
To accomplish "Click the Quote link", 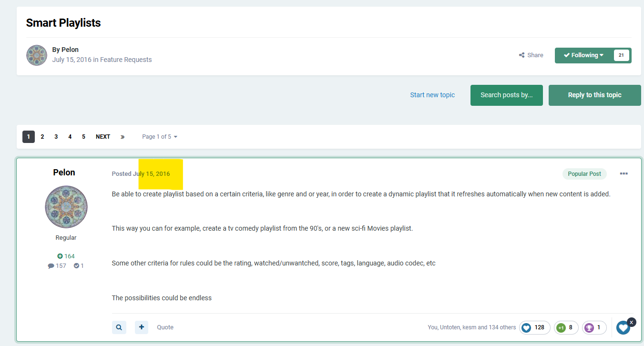I will coord(165,327).
